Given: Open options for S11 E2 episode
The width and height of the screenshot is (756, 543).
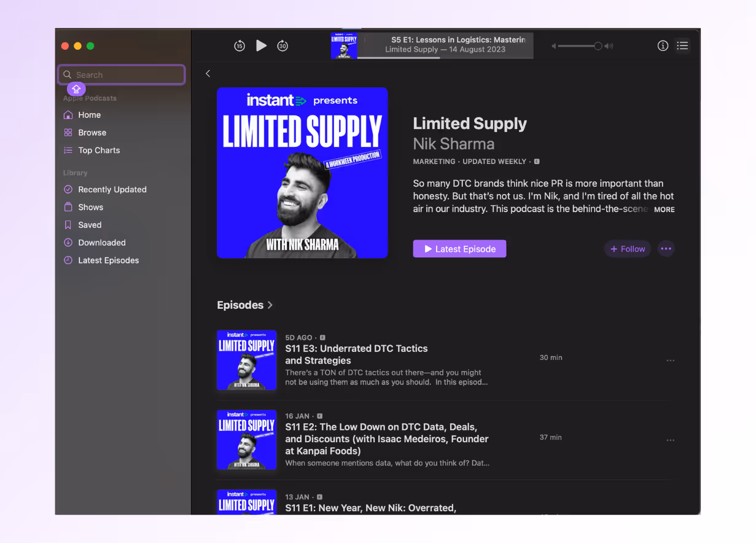Looking at the screenshot, I should click(671, 440).
